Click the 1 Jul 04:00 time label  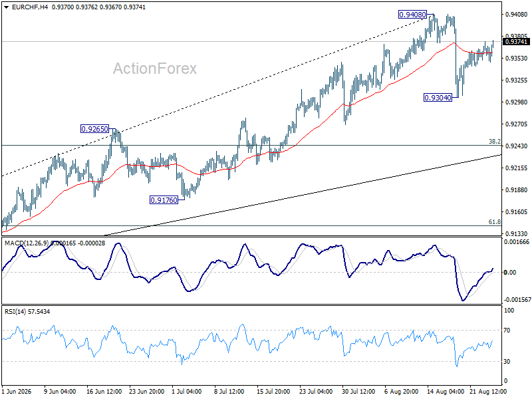[187, 392]
